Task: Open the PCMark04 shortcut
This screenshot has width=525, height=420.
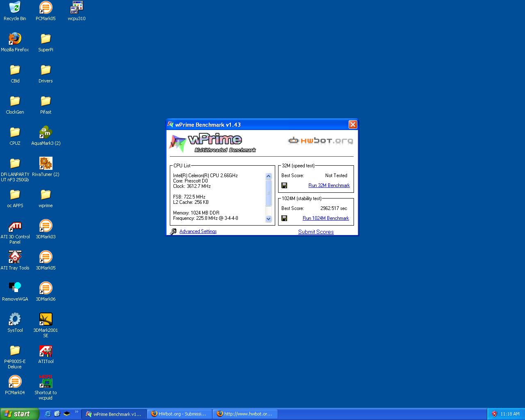Action: [x=15, y=386]
